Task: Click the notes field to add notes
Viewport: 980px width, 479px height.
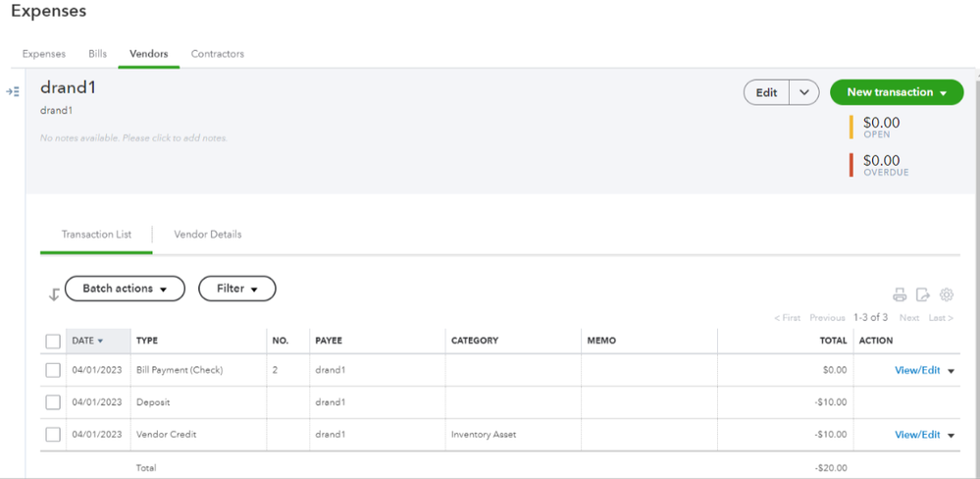Action: click(133, 138)
